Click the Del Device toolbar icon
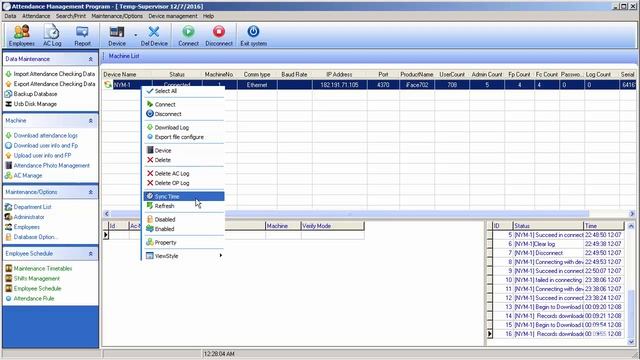Image resolution: width=640 pixels, height=360 pixels. point(154,35)
